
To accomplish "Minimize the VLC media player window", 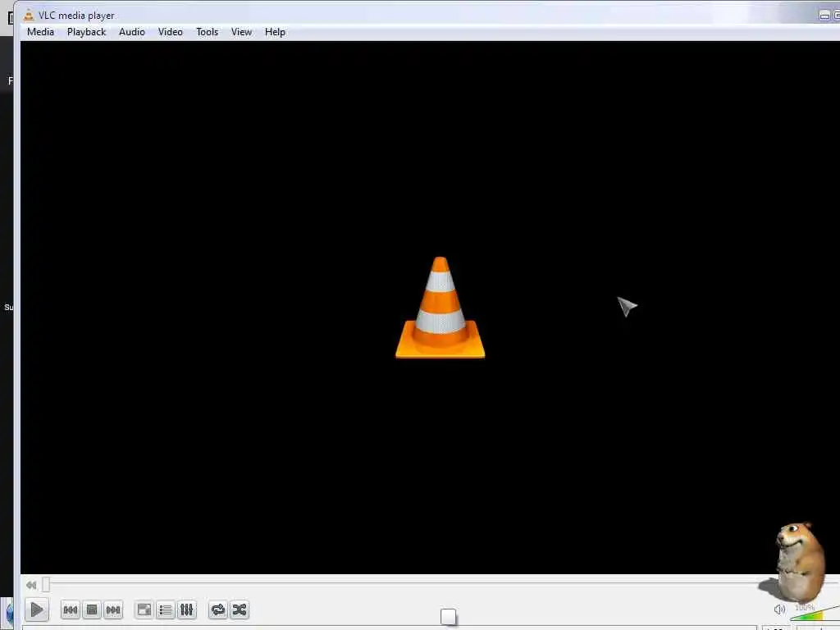I will pos(824,16).
